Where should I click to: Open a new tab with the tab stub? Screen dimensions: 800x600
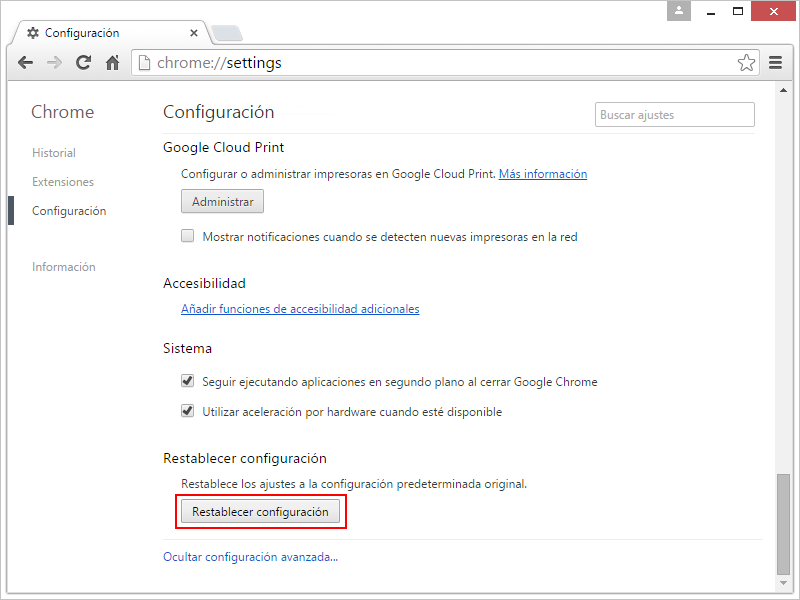pos(228,32)
